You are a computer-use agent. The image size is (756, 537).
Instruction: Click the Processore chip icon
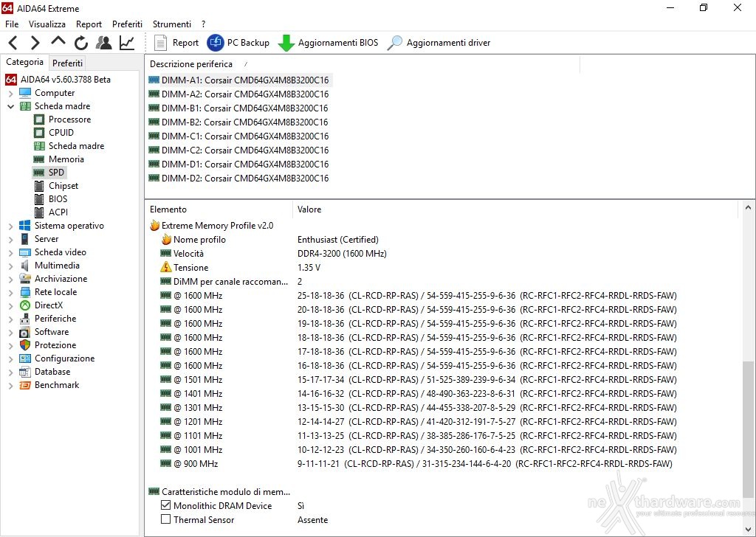39,119
